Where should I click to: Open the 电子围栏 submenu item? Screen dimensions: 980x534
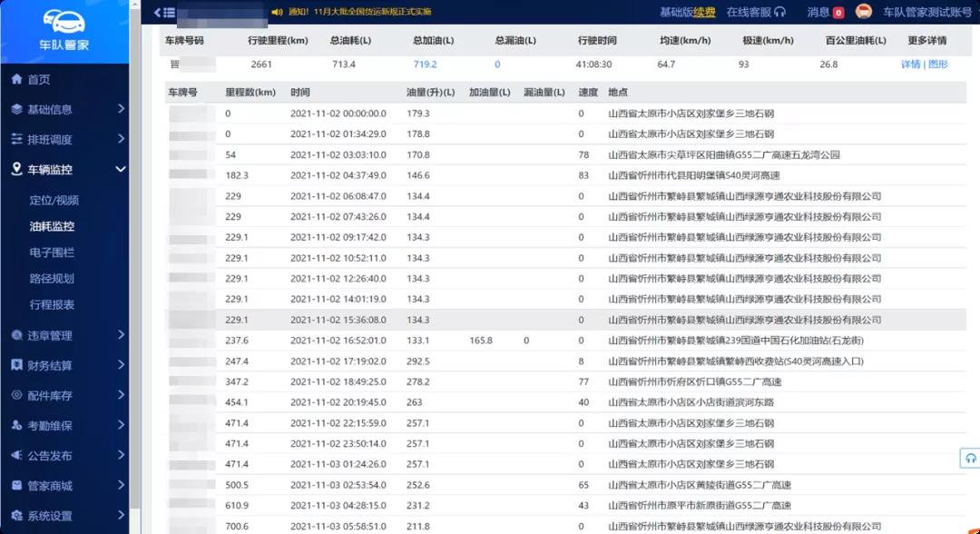[x=52, y=252]
